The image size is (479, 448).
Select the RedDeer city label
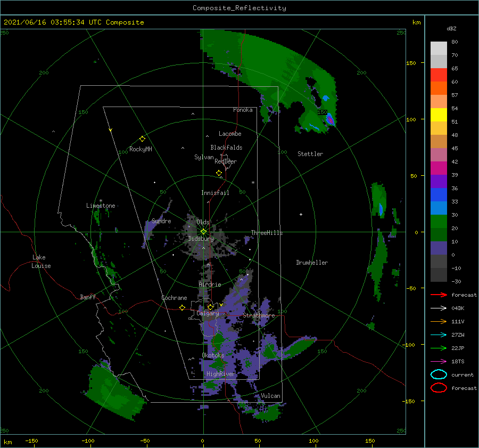click(226, 161)
